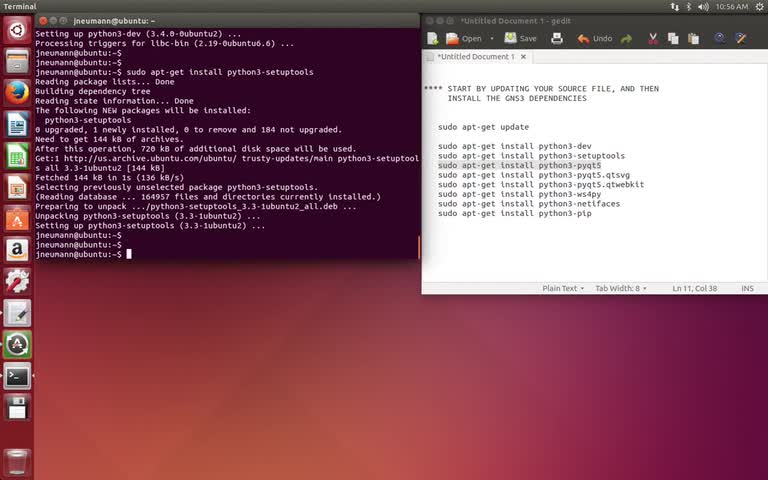Launch Firefox from the launcher
768x480 pixels.
pyautogui.click(x=17, y=93)
